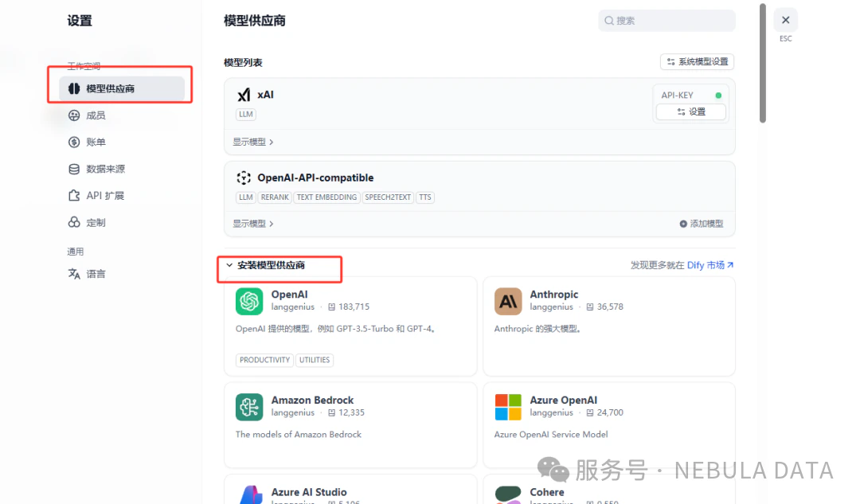Click the Azure OpenAI card title
This screenshot has height=504, width=860.
[x=563, y=400]
